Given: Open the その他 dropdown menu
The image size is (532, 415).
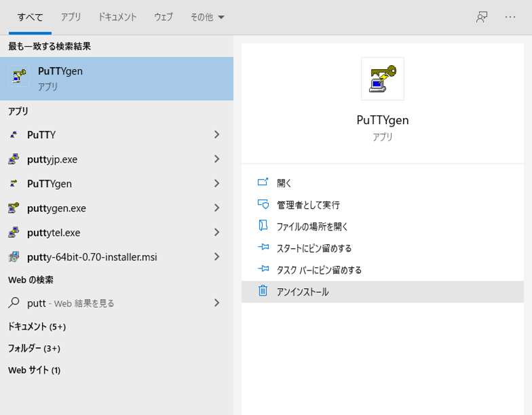Looking at the screenshot, I should (208, 17).
